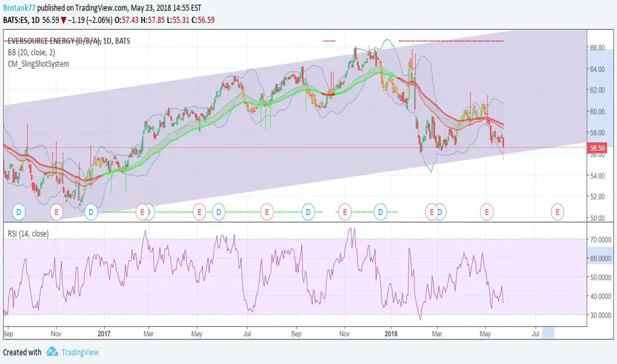This screenshot has width=617, height=364.
Task: Open the TradingView link at the bottom
Action: coord(80,352)
